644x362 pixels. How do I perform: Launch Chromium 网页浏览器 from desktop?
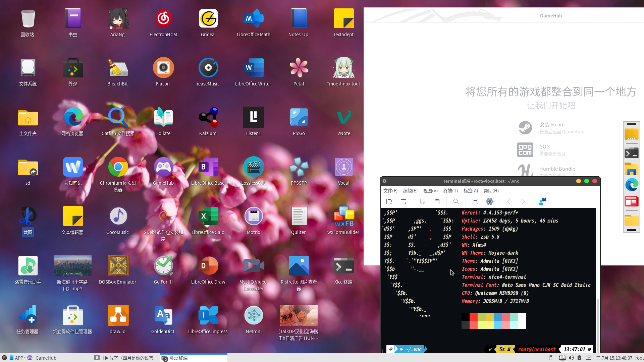[118, 174]
